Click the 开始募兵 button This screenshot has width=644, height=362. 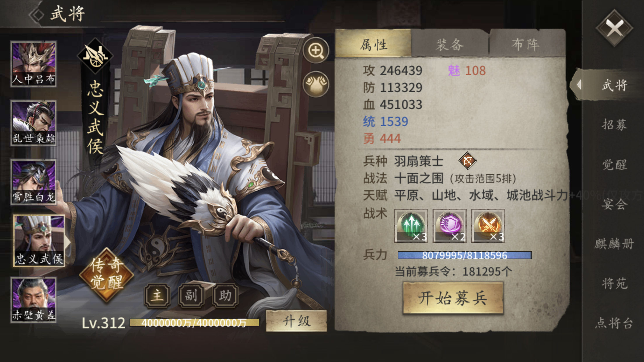point(453,298)
